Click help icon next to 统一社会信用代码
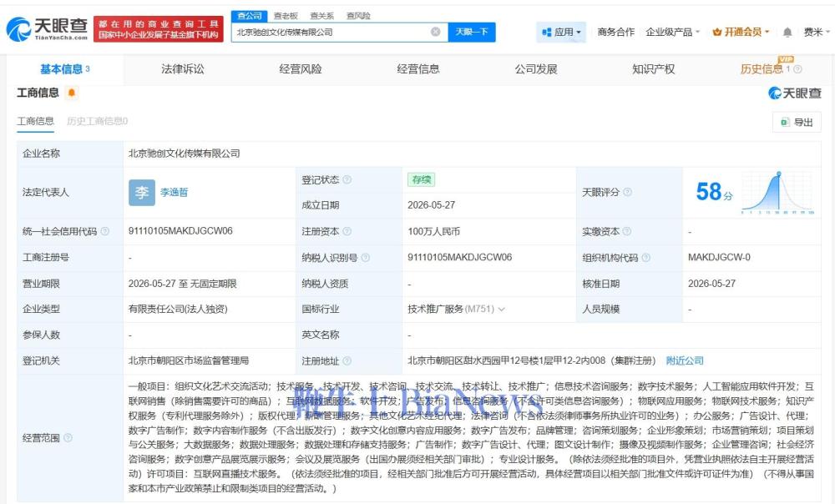This screenshot has width=835, height=504. (105, 231)
